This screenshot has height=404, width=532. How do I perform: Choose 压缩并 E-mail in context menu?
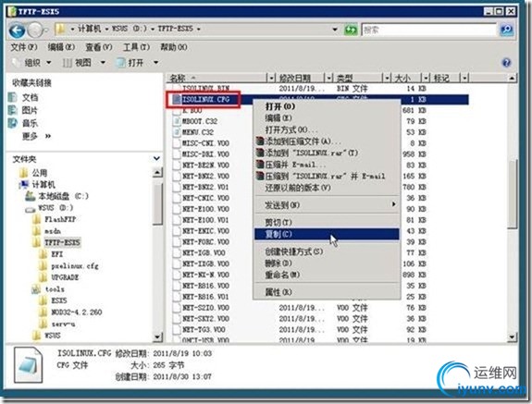pyautogui.click(x=327, y=165)
